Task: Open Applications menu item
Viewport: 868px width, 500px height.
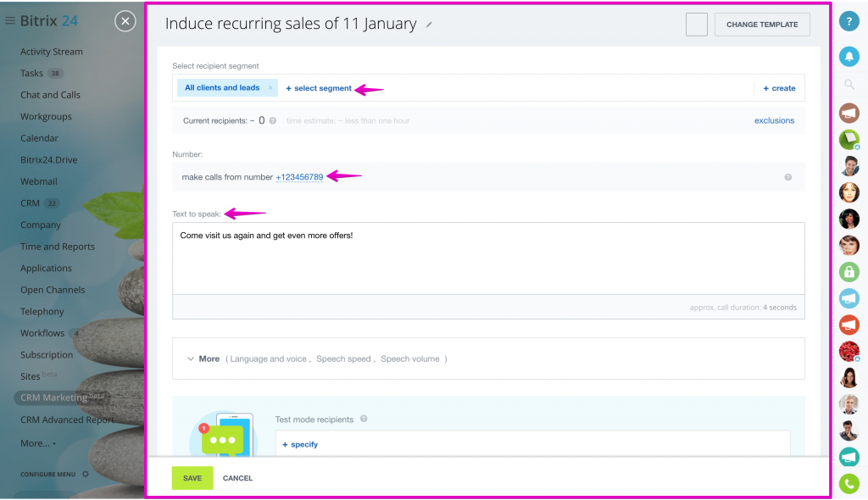Action: tap(46, 268)
